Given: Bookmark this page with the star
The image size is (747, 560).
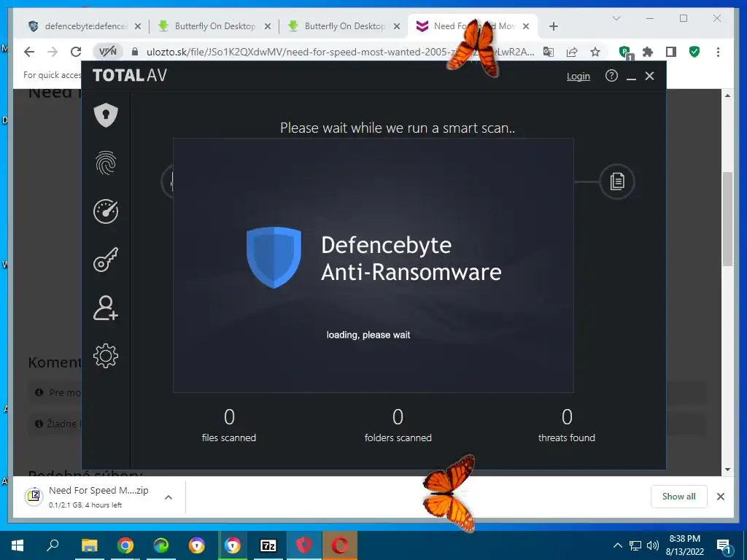Looking at the screenshot, I should coord(595,52).
